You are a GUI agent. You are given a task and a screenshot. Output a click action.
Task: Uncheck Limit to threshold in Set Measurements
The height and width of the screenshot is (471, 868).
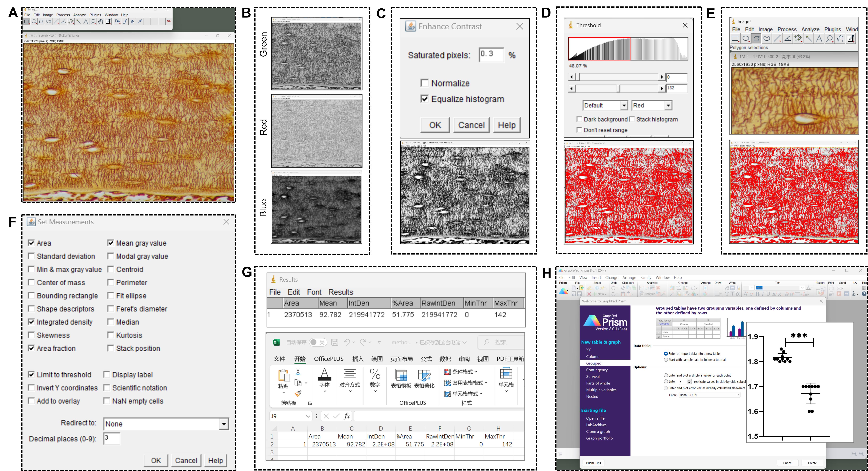point(31,374)
